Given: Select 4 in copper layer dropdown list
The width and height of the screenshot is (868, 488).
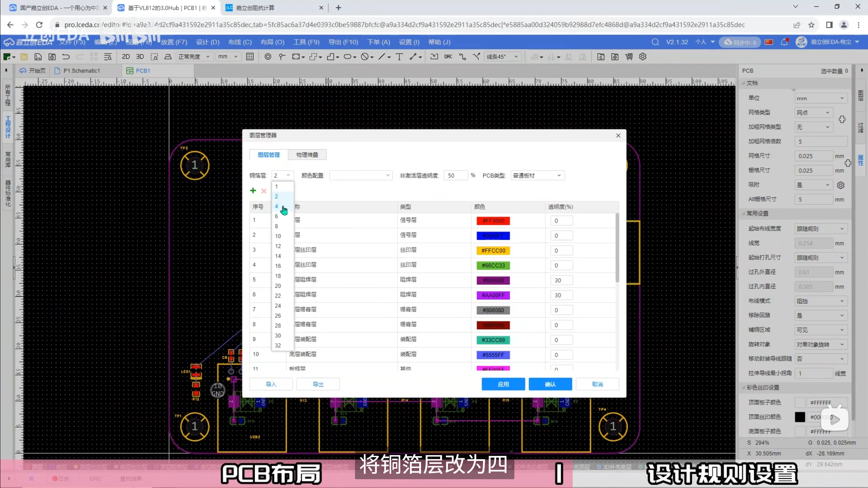Looking at the screenshot, I should (x=276, y=206).
